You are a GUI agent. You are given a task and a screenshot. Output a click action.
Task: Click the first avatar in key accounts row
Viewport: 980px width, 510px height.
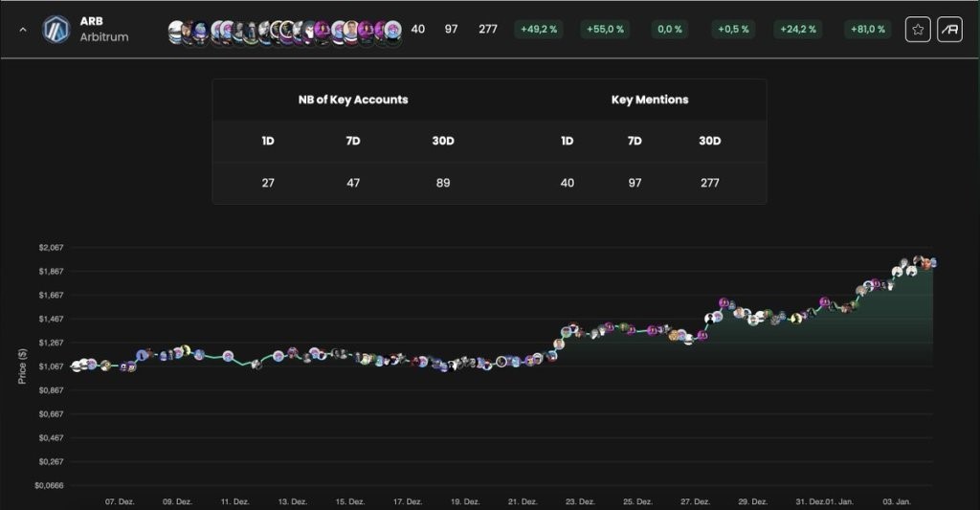tap(177, 32)
